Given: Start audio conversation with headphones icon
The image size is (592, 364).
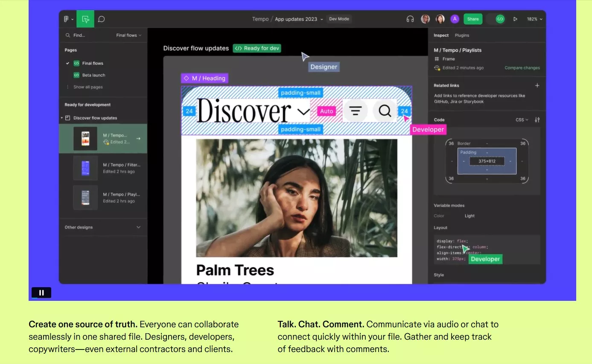Looking at the screenshot, I should point(410,19).
